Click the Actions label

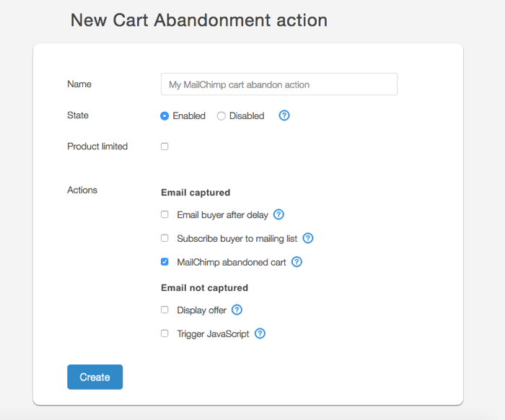click(82, 190)
